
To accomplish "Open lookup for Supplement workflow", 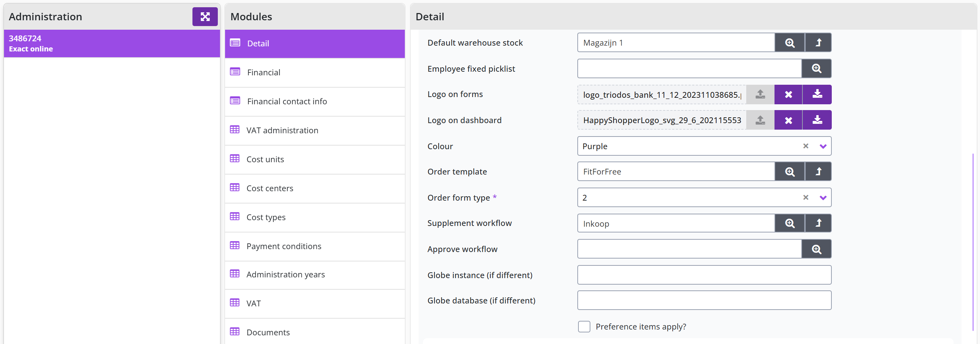I will click(x=790, y=223).
